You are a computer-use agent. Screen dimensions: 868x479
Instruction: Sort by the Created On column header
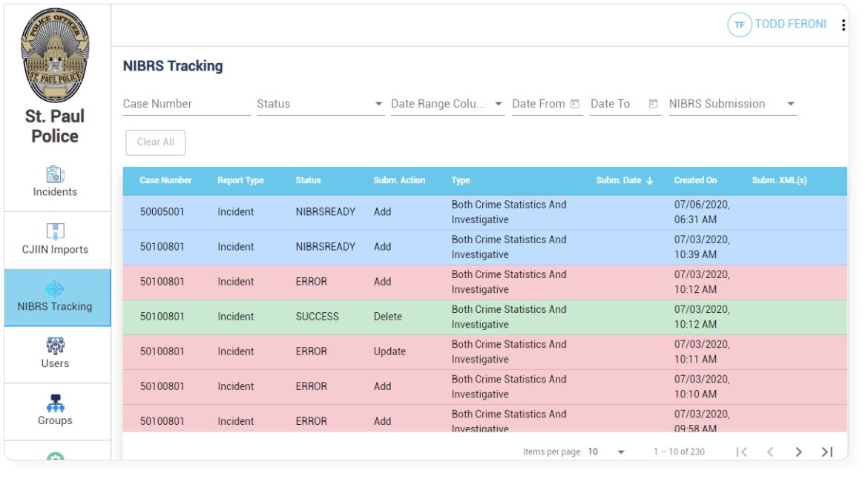695,180
